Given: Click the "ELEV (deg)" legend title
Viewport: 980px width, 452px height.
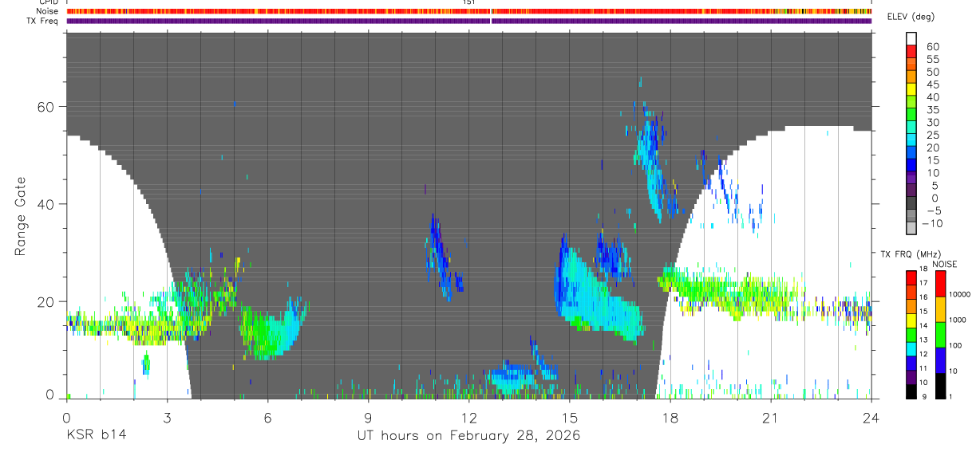Looking at the screenshot, I should (910, 17).
